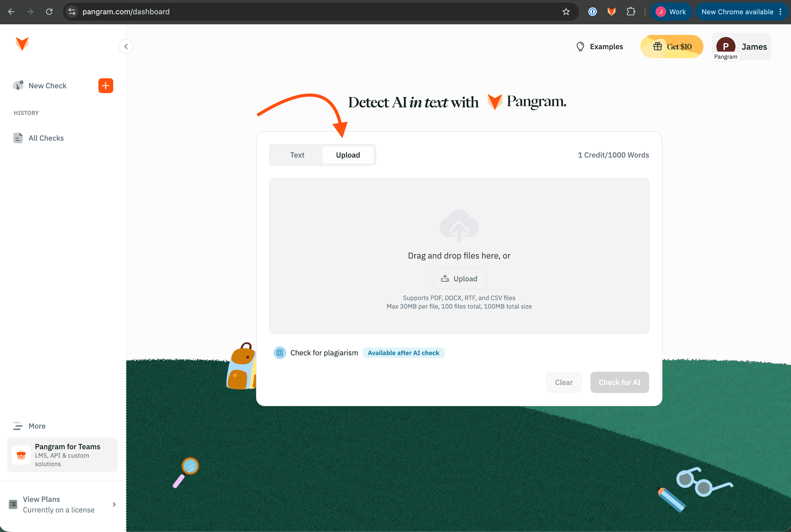This screenshot has height=532, width=791.
Task: Click the Get $10 referral button
Action: tap(672, 47)
